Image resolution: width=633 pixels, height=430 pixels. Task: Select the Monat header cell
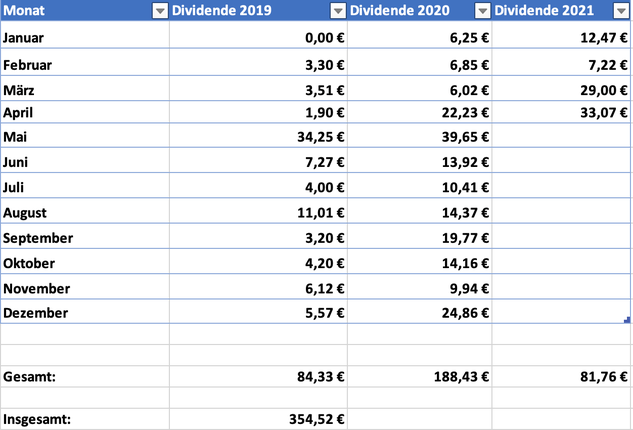85,10
